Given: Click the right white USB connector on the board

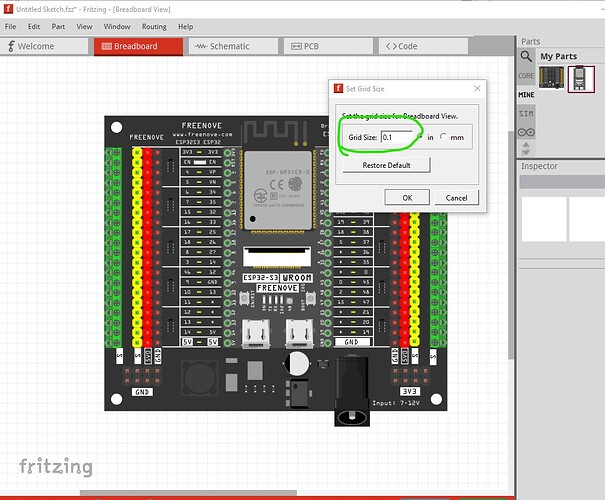Looking at the screenshot, I should pos(299,333).
